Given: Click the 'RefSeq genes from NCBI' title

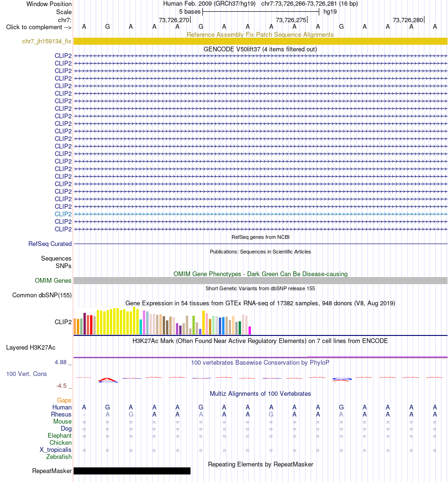Looking at the screenshot, I should (x=260, y=237).
